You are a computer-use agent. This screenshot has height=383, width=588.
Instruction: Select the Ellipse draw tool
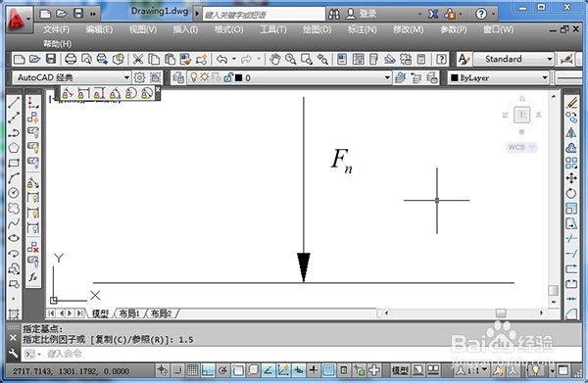(14, 238)
